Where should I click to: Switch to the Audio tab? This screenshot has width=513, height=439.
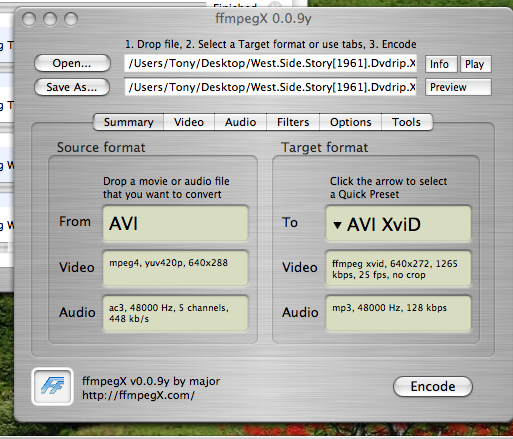pos(240,122)
